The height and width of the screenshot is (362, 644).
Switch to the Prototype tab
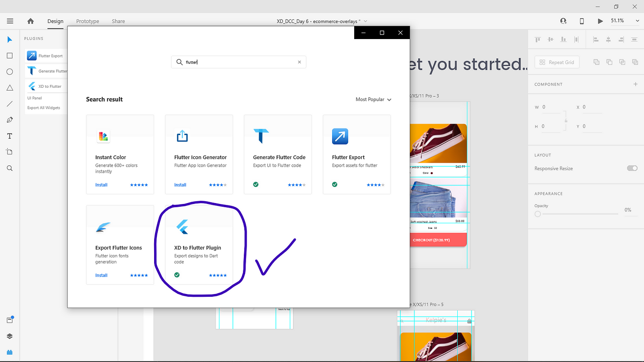coord(87,21)
